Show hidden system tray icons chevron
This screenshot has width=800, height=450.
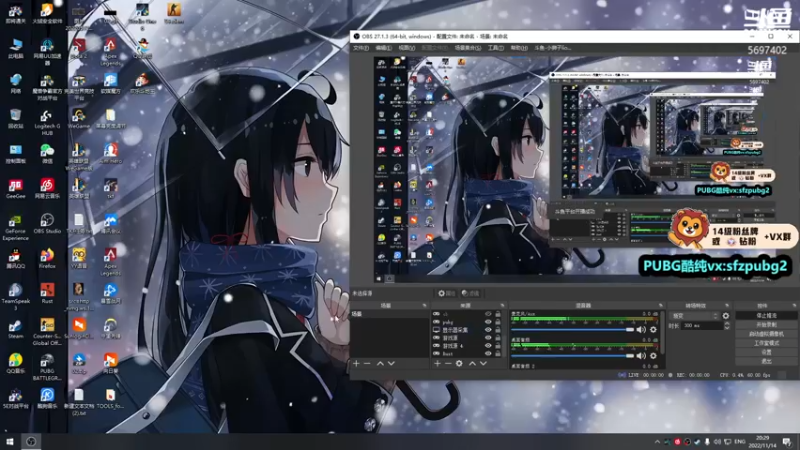[x=657, y=442]
